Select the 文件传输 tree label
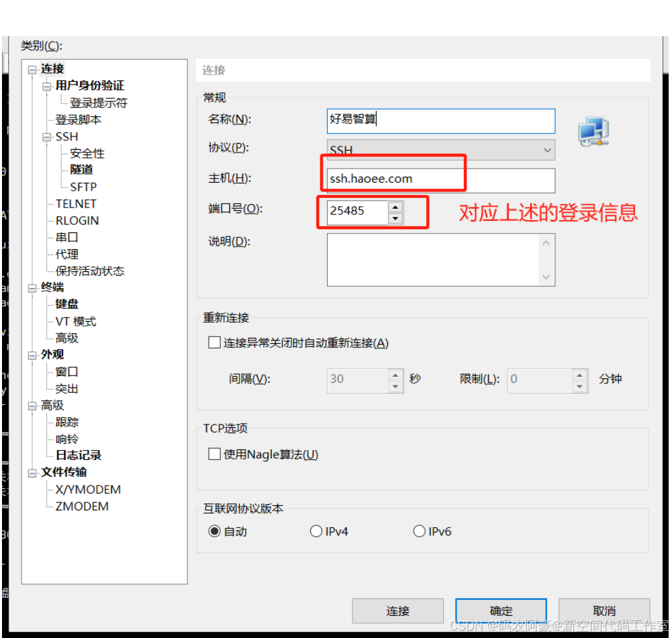This screenshot has height=638, width=672. [x=64, y=473]
